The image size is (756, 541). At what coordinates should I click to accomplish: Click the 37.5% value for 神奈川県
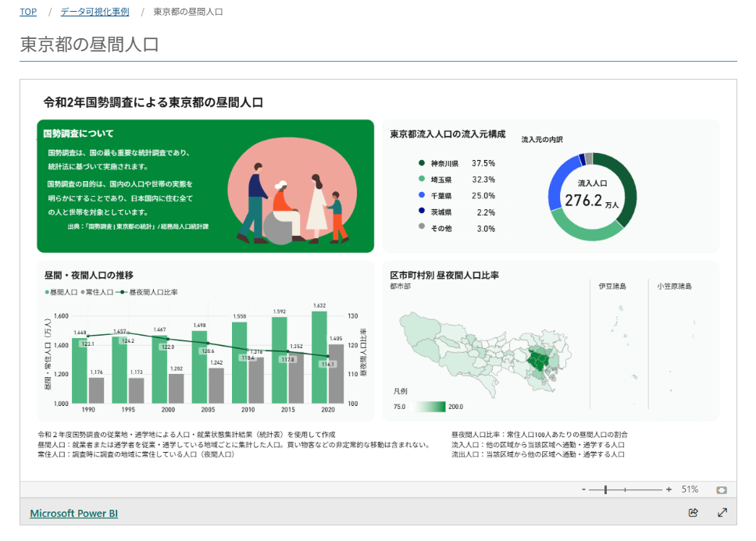tap(483, 163)
